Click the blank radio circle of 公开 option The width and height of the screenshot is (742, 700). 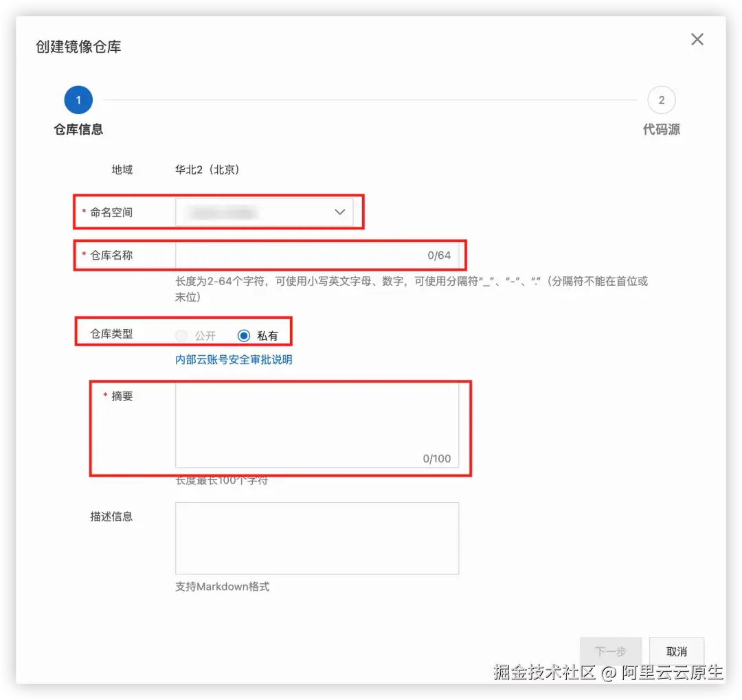tap(181, 335)
